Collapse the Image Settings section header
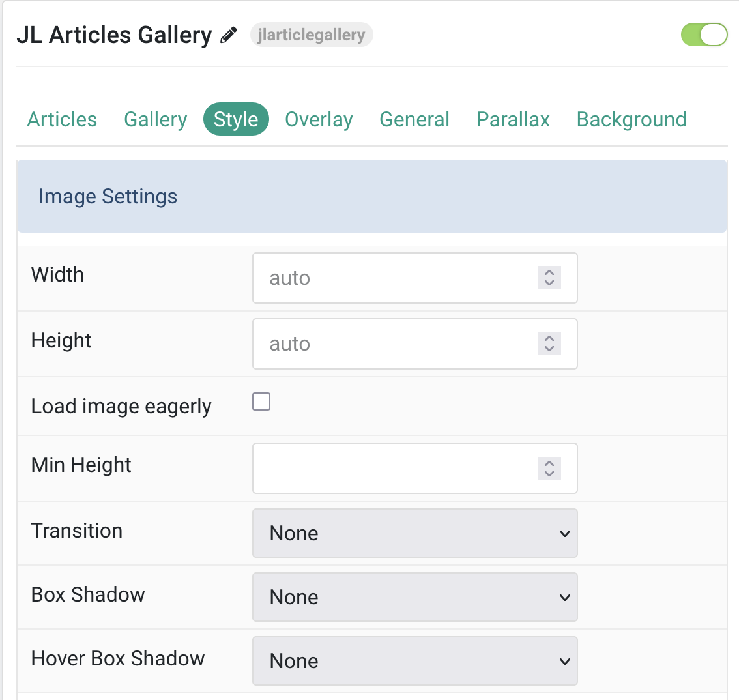 pos(372,196)
